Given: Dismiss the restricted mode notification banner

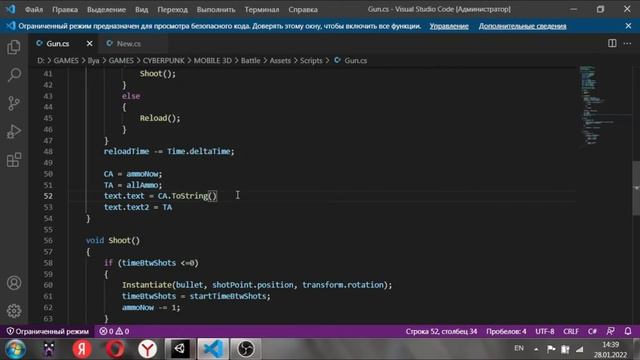Looking at the screenshot, I should click(628, 26).
